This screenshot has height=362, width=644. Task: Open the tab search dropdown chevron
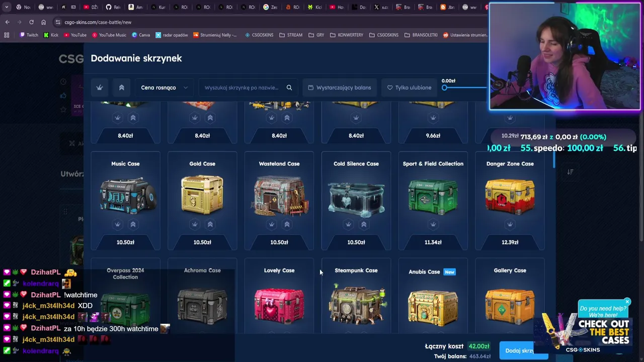click(x=7, y=7)
